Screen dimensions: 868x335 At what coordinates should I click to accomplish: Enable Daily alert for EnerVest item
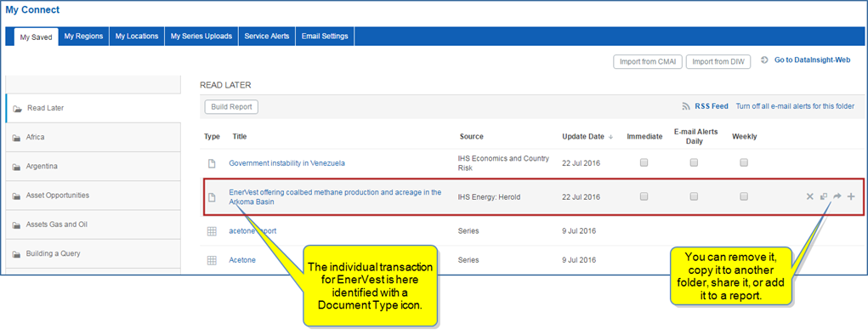[694, 196]
